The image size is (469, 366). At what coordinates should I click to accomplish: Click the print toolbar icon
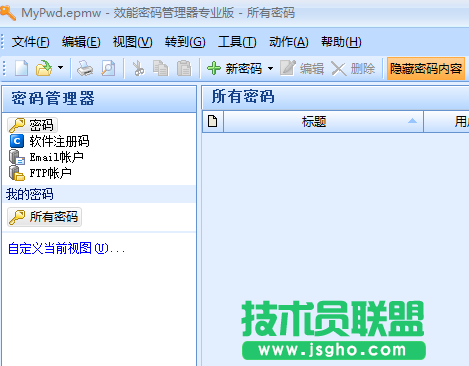coord(85,68)
